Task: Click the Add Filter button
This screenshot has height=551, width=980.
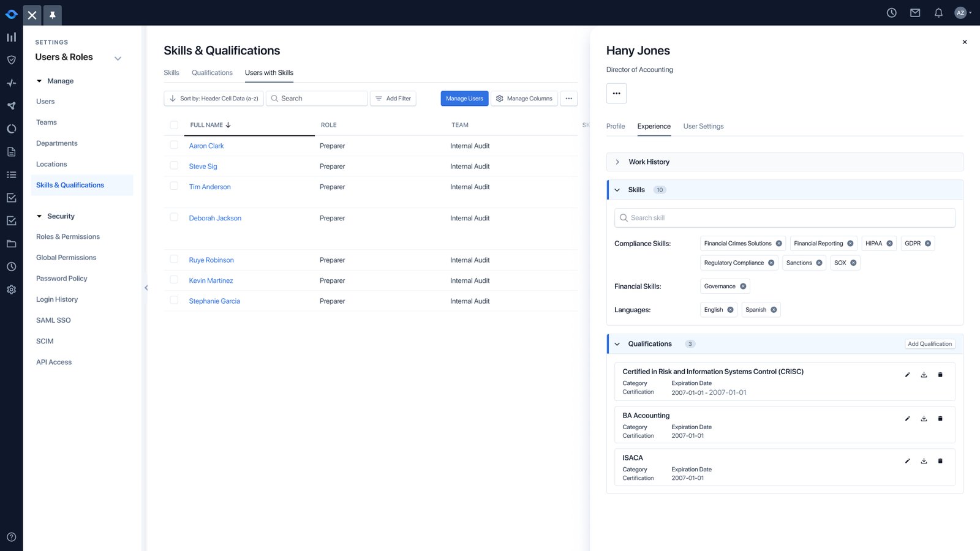Action: tap(393, 99)
